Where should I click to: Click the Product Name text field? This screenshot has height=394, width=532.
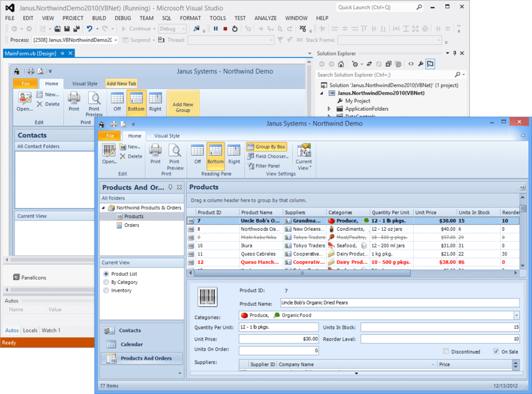click(x=399, y=303)
